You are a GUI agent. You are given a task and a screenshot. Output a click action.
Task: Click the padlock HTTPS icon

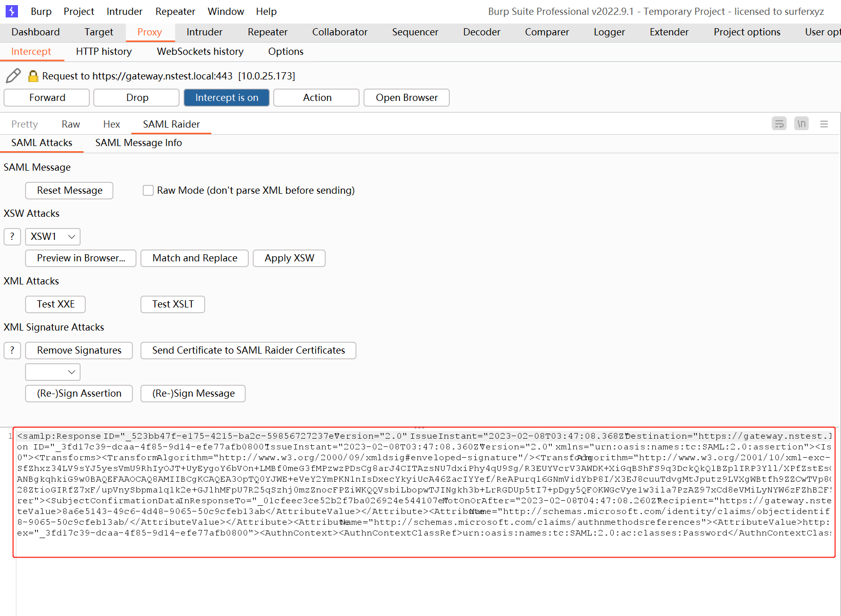click(33, 76)
